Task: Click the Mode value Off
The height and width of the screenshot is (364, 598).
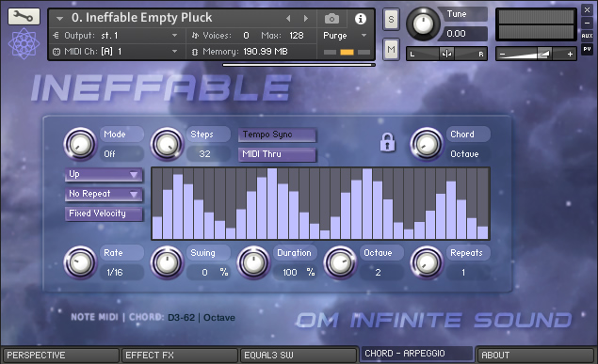Action: [x=121, y=154]
